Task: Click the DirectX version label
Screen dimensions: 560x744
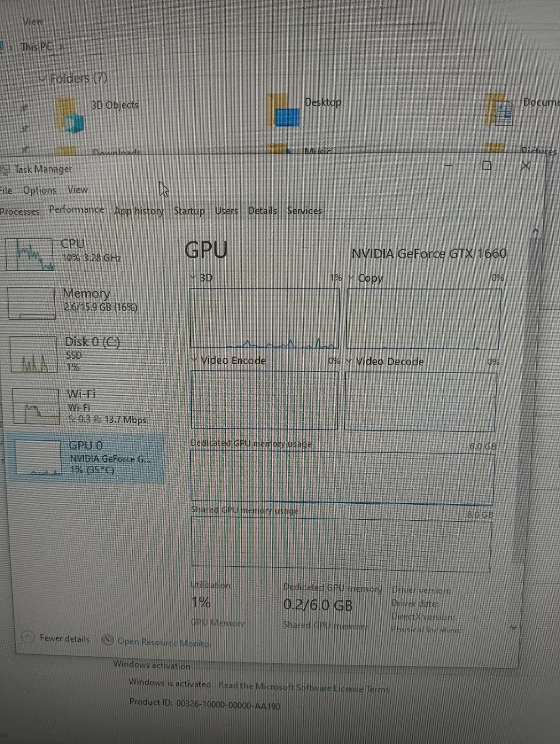Action: (x=423, y=616)
